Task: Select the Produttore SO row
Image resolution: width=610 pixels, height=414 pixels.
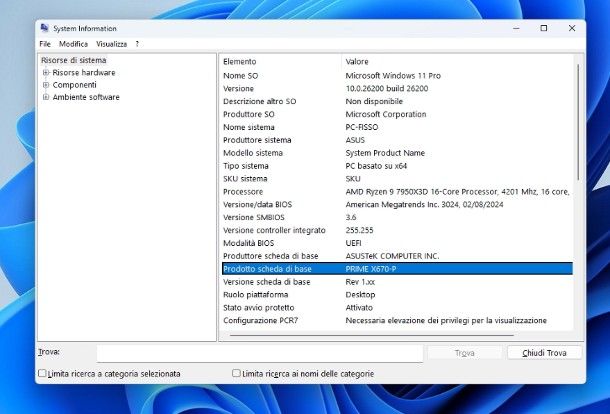Action: click(x=397, y=114)
